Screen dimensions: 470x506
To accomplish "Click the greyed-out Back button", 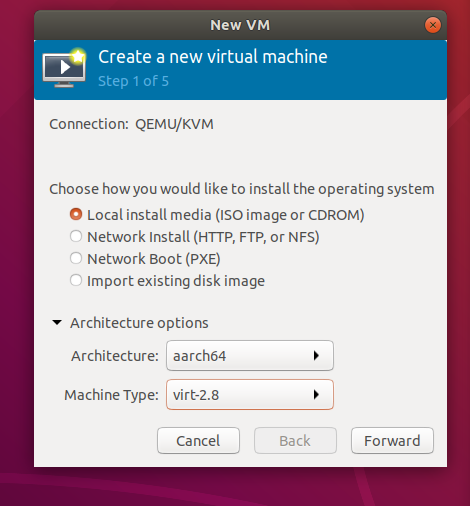I will pos(295,441).
